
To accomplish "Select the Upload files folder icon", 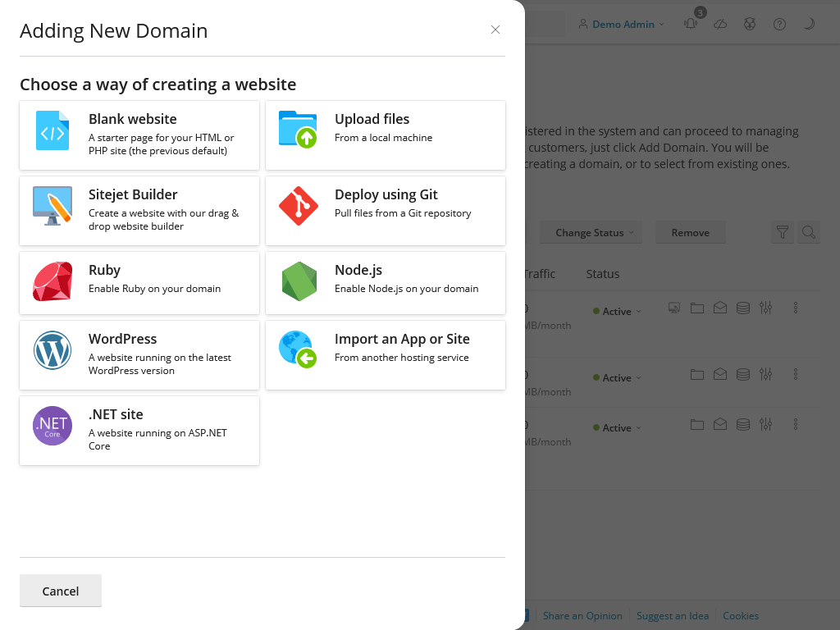I will (x=298, y=130).
